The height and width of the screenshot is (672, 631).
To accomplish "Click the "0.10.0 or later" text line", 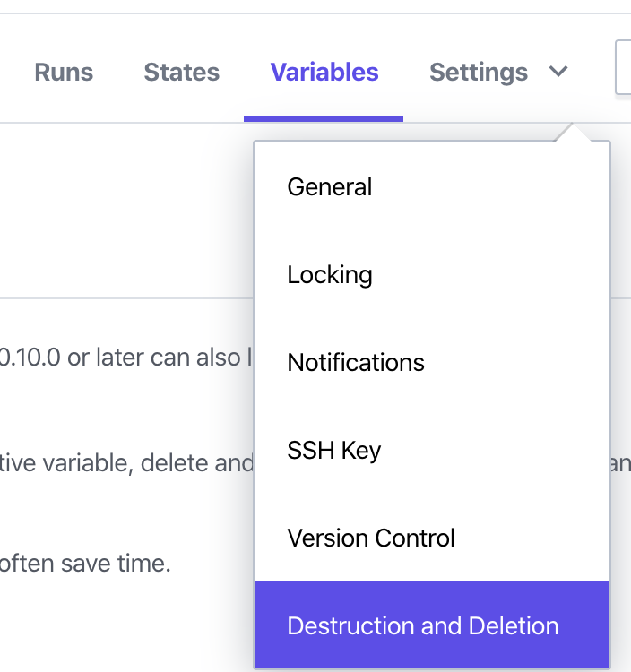I will coord(125,358).
